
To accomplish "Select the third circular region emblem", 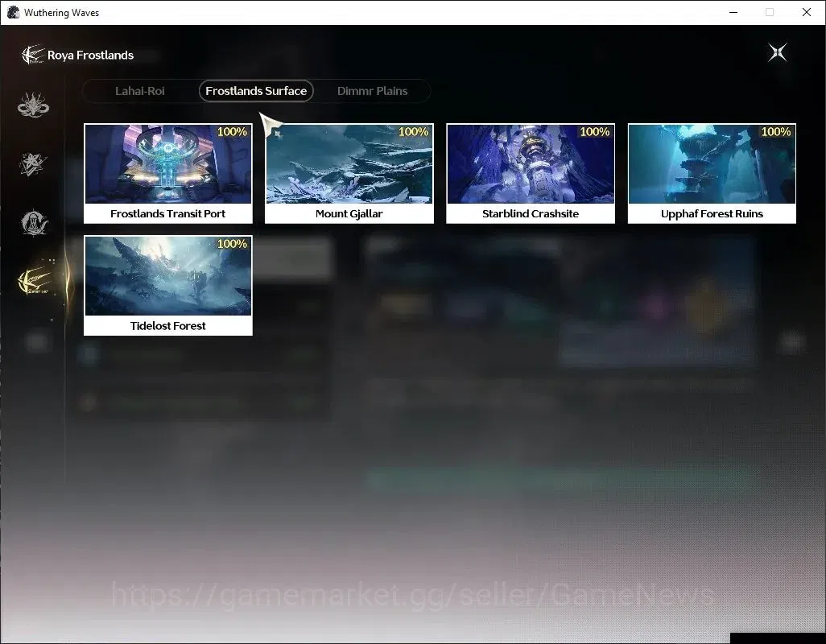I will [x=35, y=222].
